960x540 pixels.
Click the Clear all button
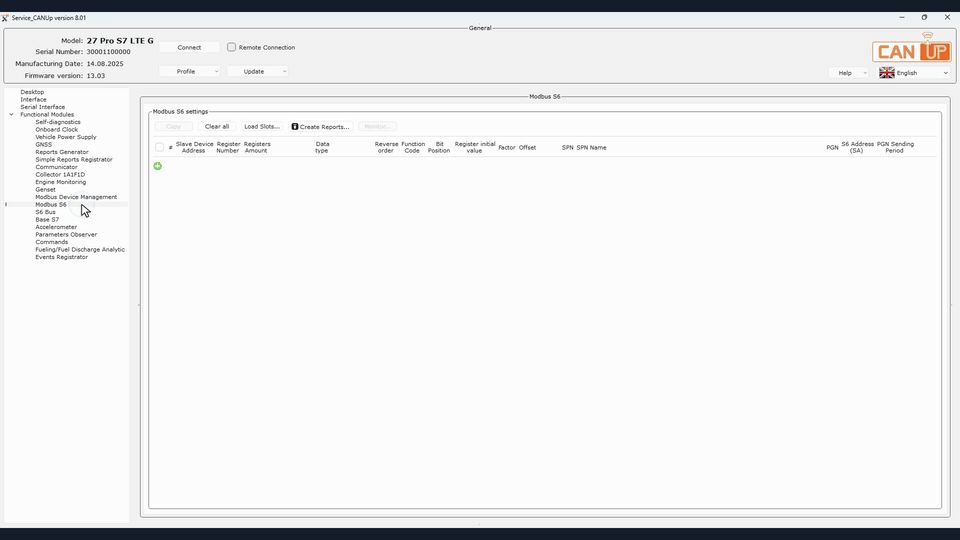click(x=217, y=127)
